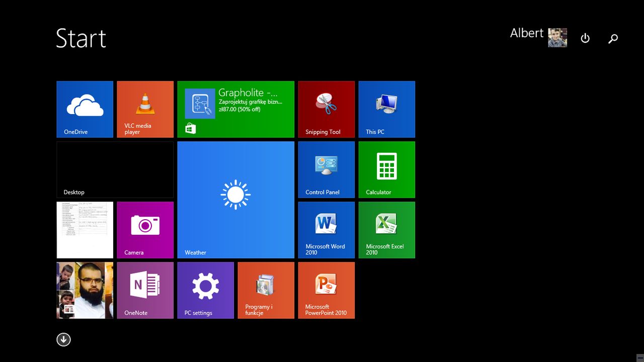The image size is (644, 362).
Task: Launch the Snipping Tool tile
Action: click(327, 109)
